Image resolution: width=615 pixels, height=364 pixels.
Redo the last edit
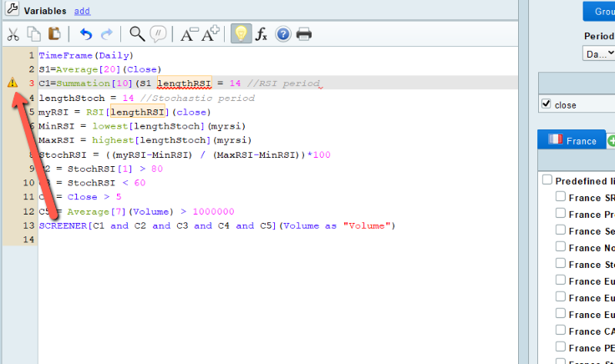pos(107,34)
